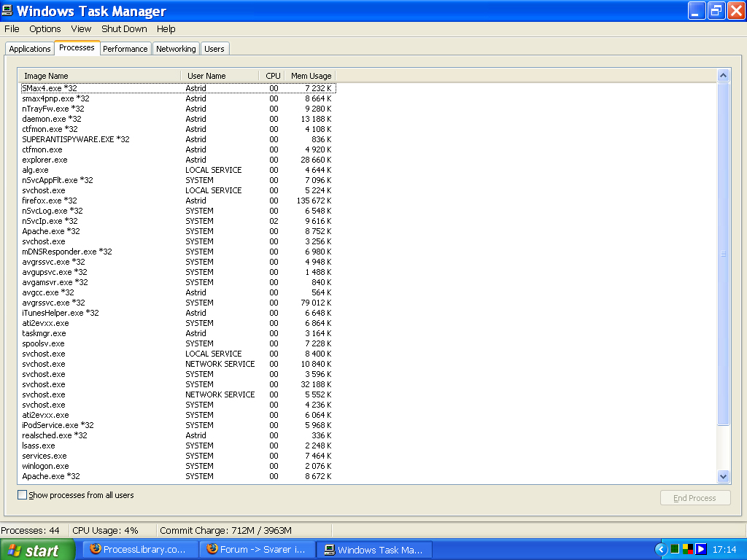Open the File menu

point(12,28)
